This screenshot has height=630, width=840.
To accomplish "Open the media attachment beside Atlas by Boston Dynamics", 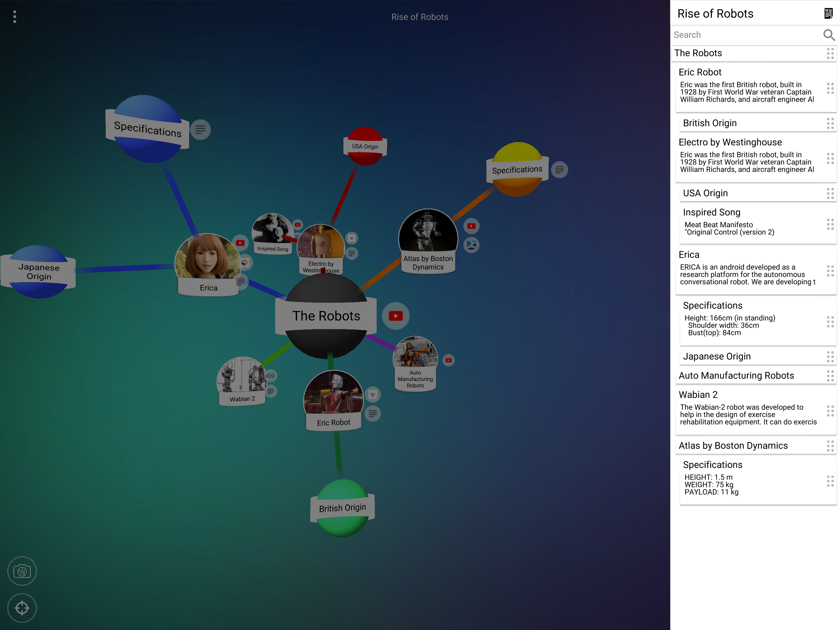I will point(472,245).
